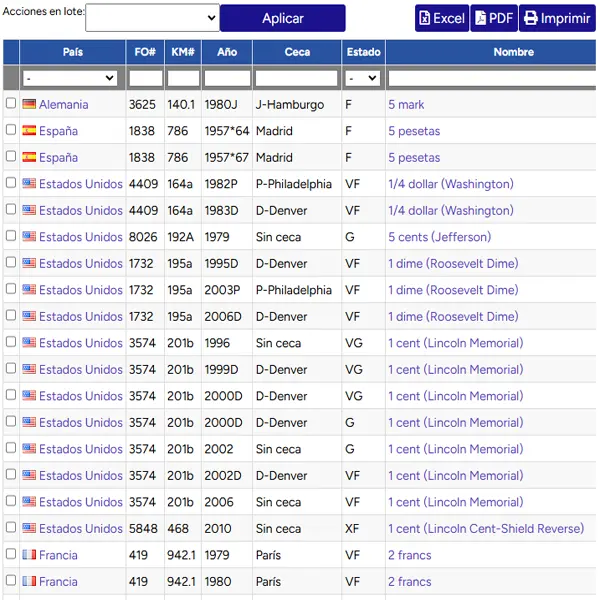The image size is (600, 600).
Task: Sort by the País column header
Action: [73, 52]
